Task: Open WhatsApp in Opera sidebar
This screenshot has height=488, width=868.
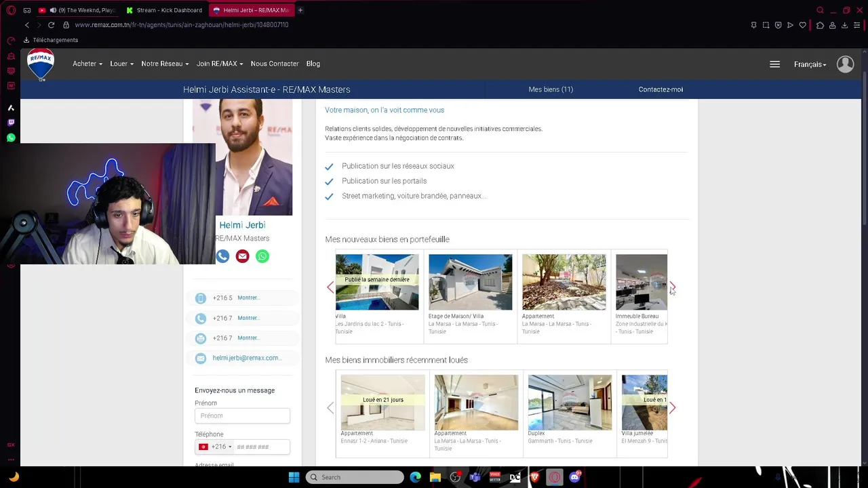Action: (x=11, y=138)
